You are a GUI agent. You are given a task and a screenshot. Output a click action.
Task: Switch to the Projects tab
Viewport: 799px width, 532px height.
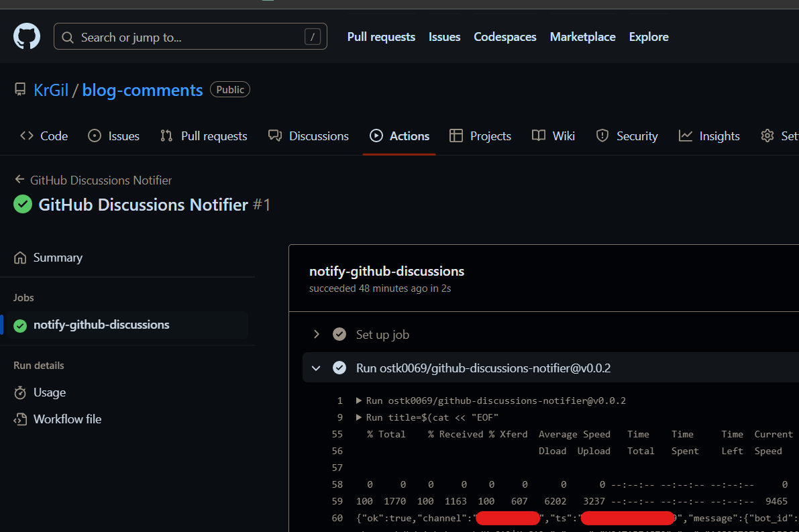(x=480, y=136)
